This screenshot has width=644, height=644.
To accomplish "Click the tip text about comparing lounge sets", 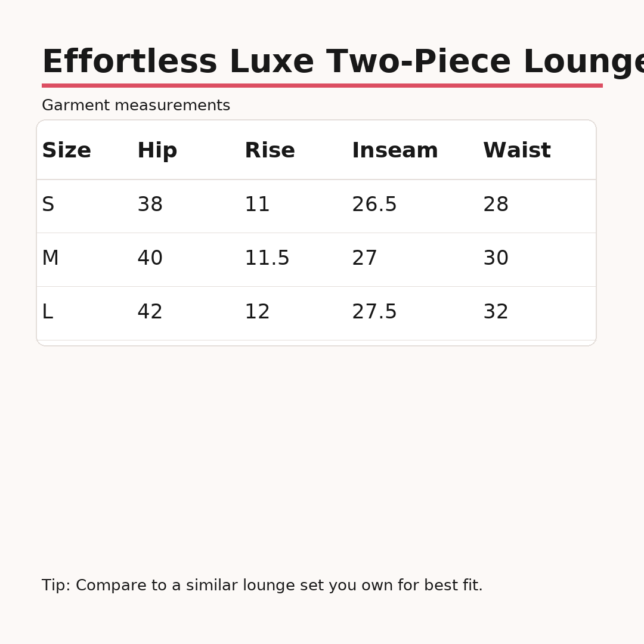I will 262,586.
